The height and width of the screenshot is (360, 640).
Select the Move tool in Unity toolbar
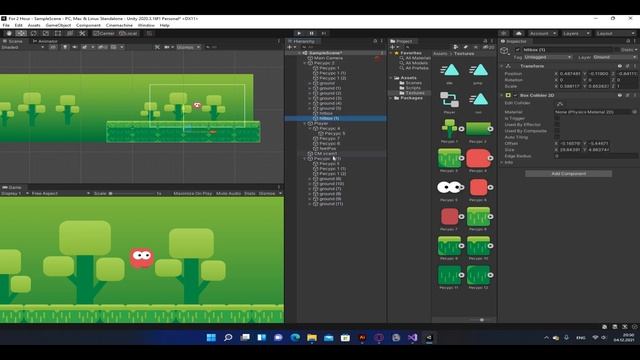pos(21,33)
